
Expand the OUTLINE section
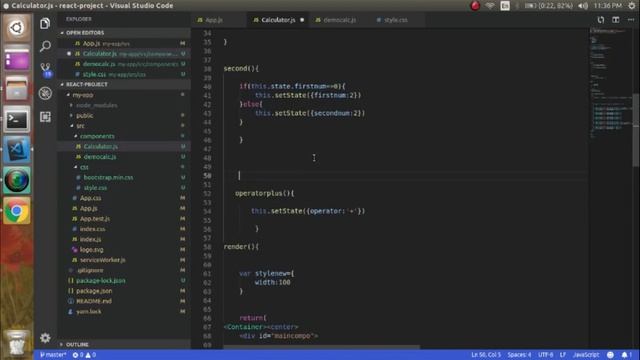(77, 344)
